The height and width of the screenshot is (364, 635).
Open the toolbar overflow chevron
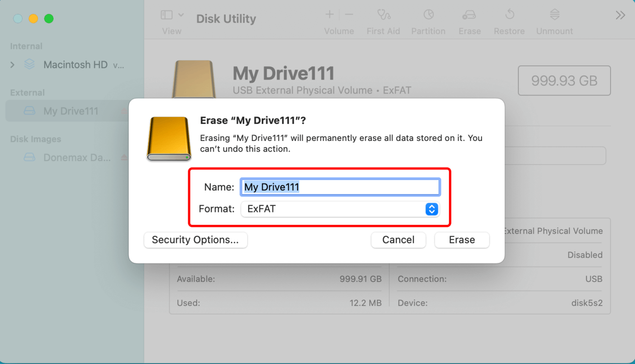620,15
